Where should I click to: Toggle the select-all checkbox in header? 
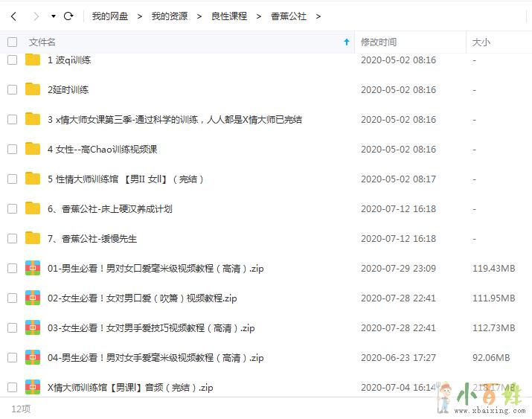12,42
